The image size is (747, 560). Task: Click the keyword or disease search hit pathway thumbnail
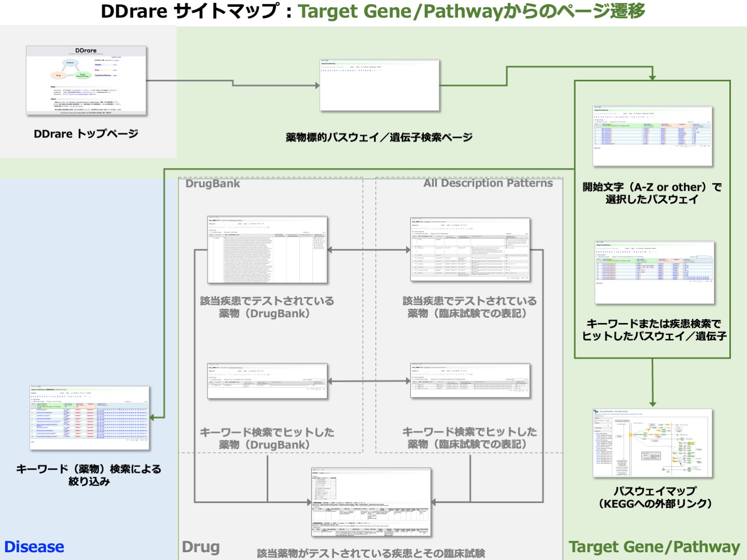[654, 272]
